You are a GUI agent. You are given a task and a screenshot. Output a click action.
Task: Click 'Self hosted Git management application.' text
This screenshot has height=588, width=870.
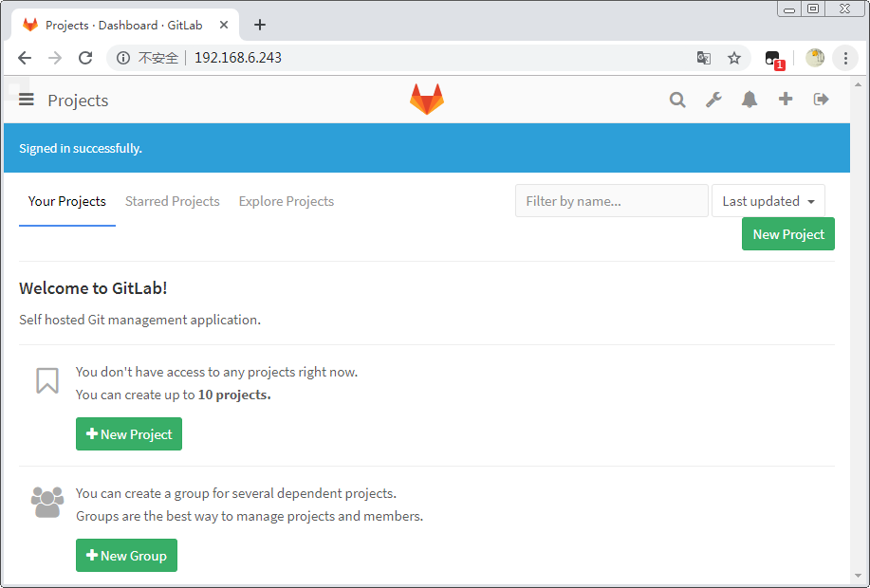(139, 320)
